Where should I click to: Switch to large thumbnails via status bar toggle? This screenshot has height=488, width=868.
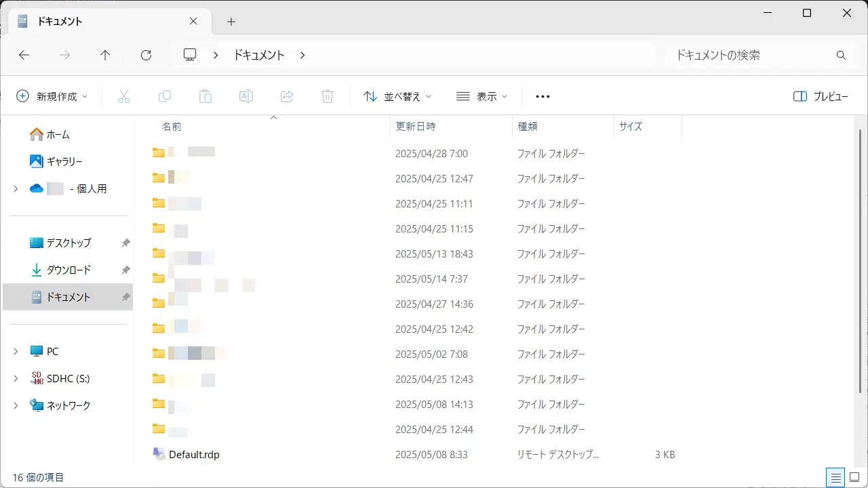856,477
